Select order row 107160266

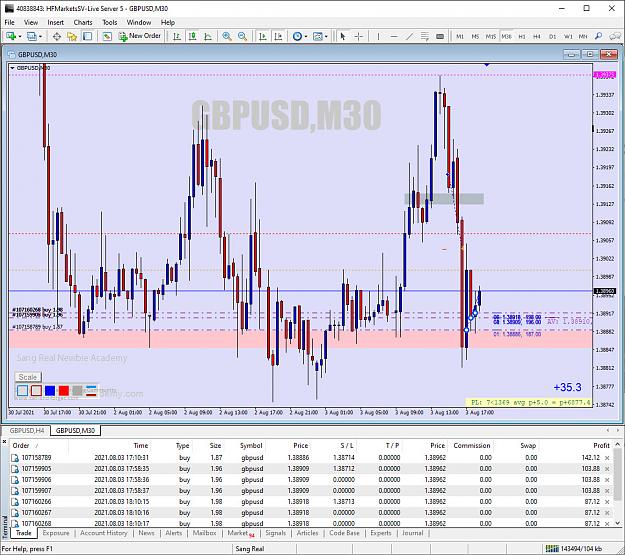click(311, 502)
